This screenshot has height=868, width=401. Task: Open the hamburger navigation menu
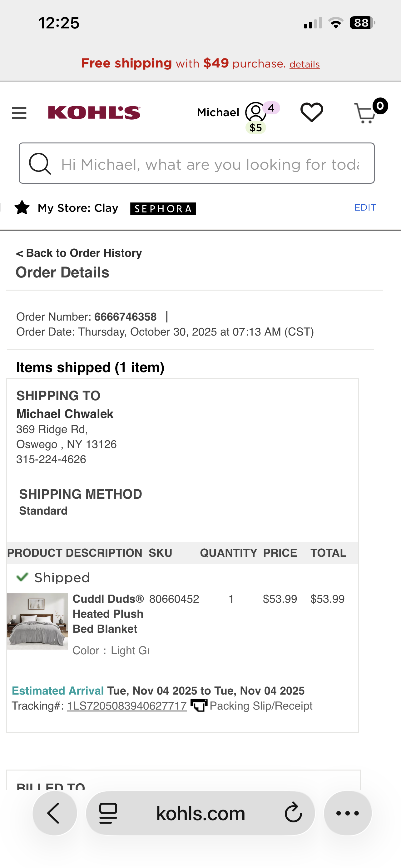pyautogui.click(x=19, y=113)
